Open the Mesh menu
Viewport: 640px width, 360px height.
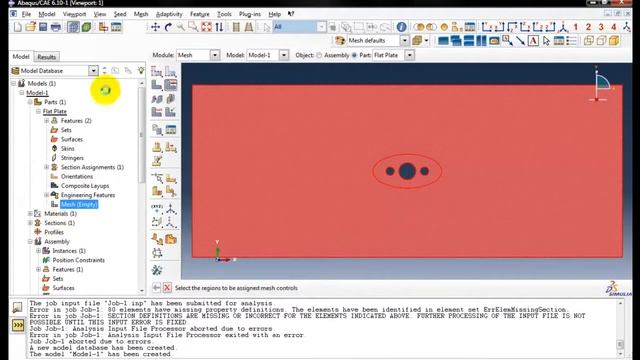point(141,14)
